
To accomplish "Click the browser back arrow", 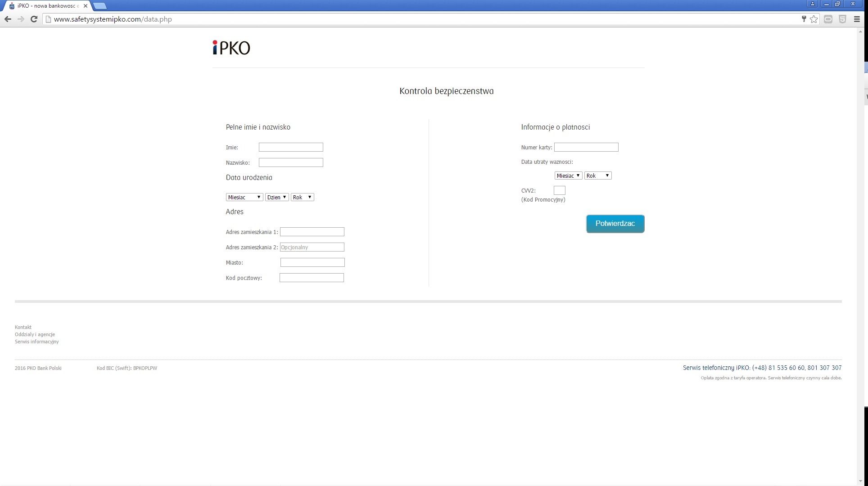I will pyautogui.click(x=8, y=19).
